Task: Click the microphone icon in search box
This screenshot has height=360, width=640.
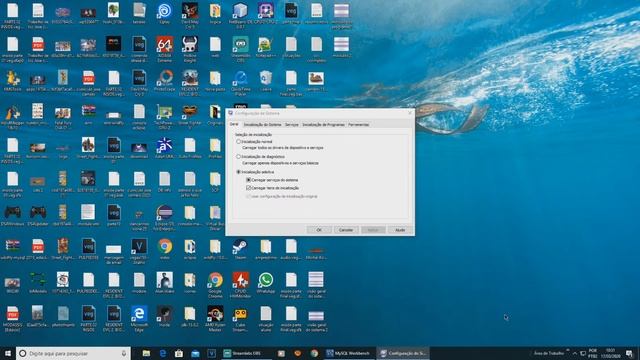Action: (124, 353)
